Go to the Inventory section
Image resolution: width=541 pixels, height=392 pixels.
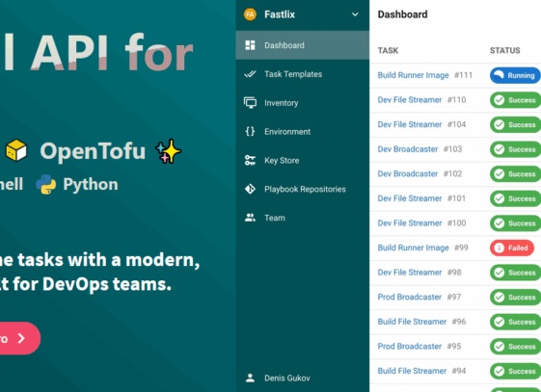pos(302,103)
